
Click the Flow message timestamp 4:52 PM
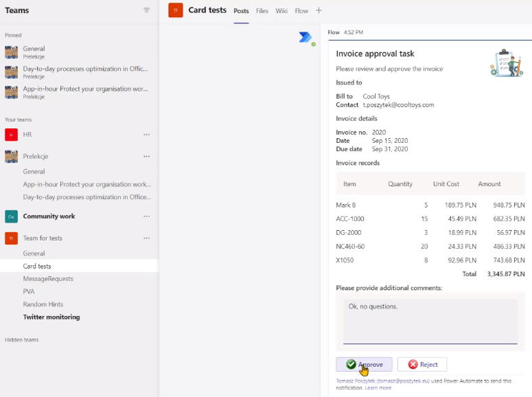tap(354, 32)
